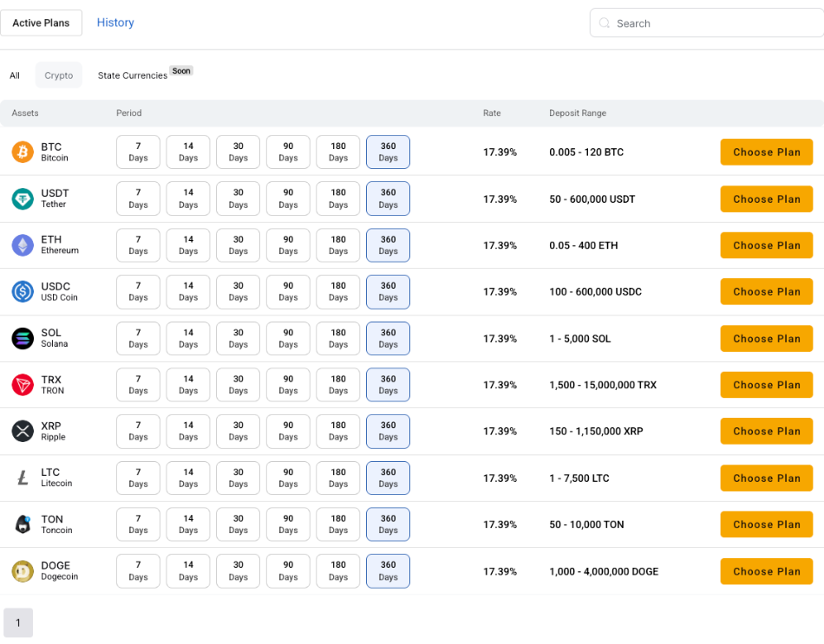Screen dimensions: 824x644
Task: Choose Plan for XRP
Action: pyautogui.click(x=766, y=432)
